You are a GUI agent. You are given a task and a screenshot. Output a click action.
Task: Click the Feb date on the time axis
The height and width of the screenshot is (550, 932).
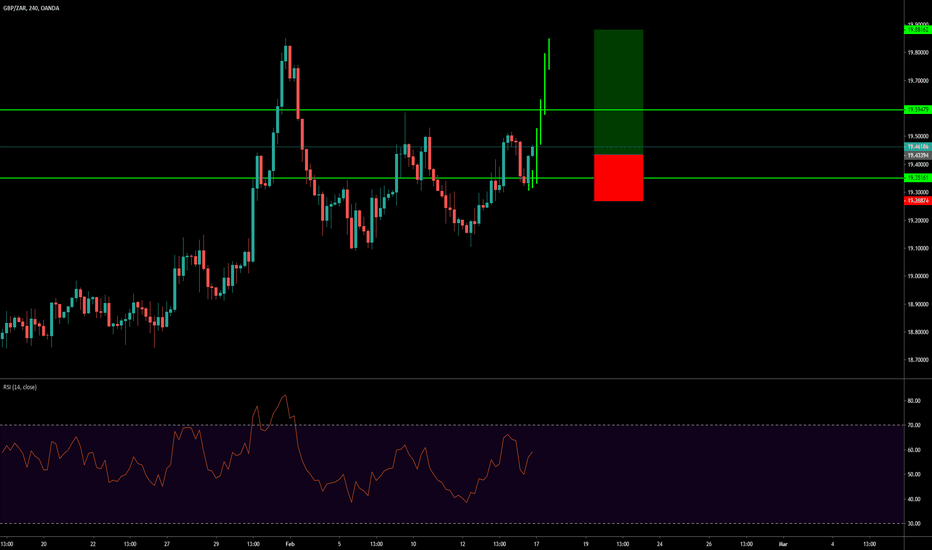(290, 544)
